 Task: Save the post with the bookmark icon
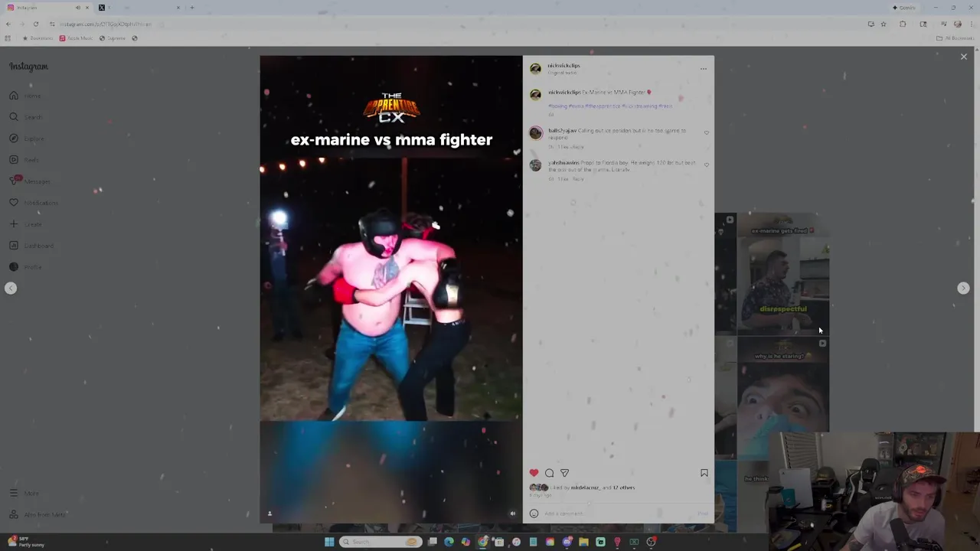pyautogui.click(x=704, y=473)
